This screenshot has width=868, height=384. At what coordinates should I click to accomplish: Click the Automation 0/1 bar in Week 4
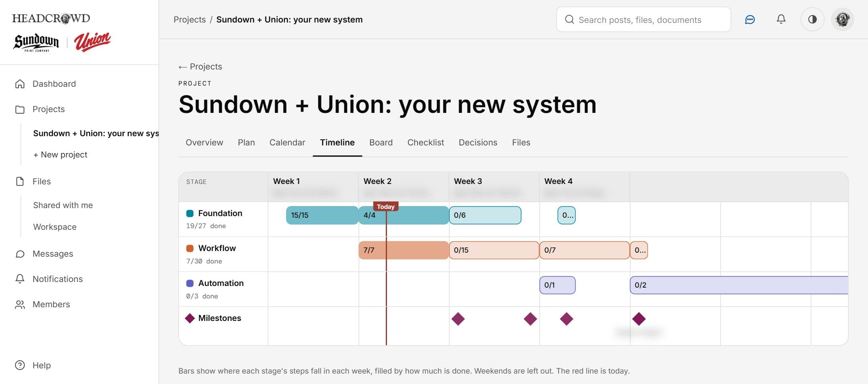[557, 285]
